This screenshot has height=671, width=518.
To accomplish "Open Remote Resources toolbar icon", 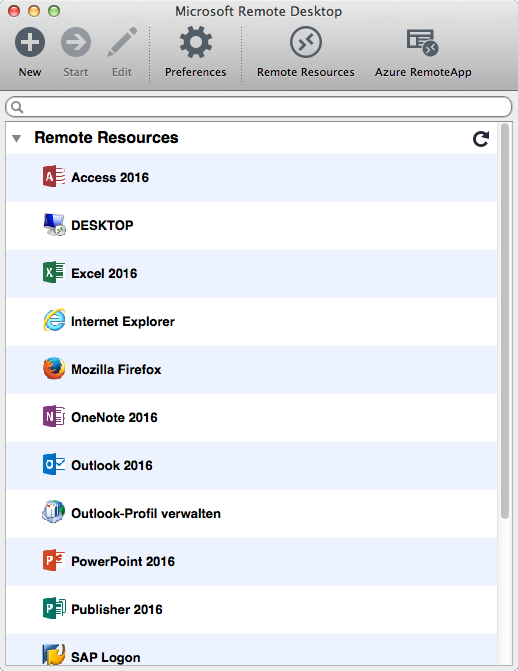I will pos(306,42).
